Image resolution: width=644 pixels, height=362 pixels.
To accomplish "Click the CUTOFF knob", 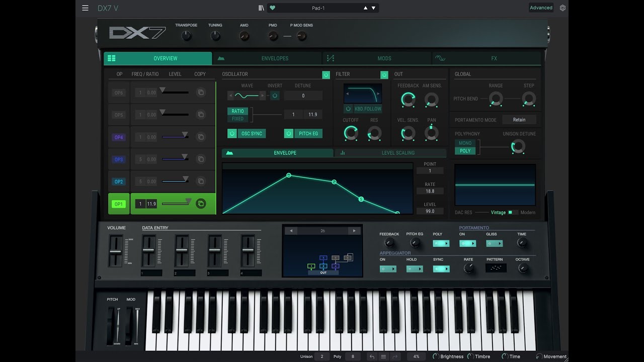I will coord(351,133).
